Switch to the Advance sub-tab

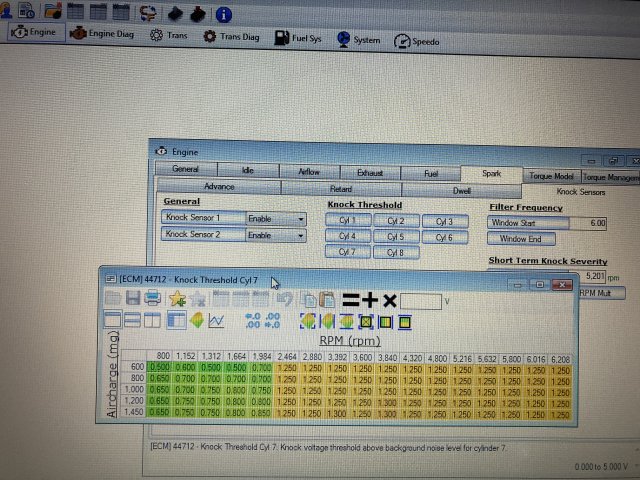(x=218, y=187)
